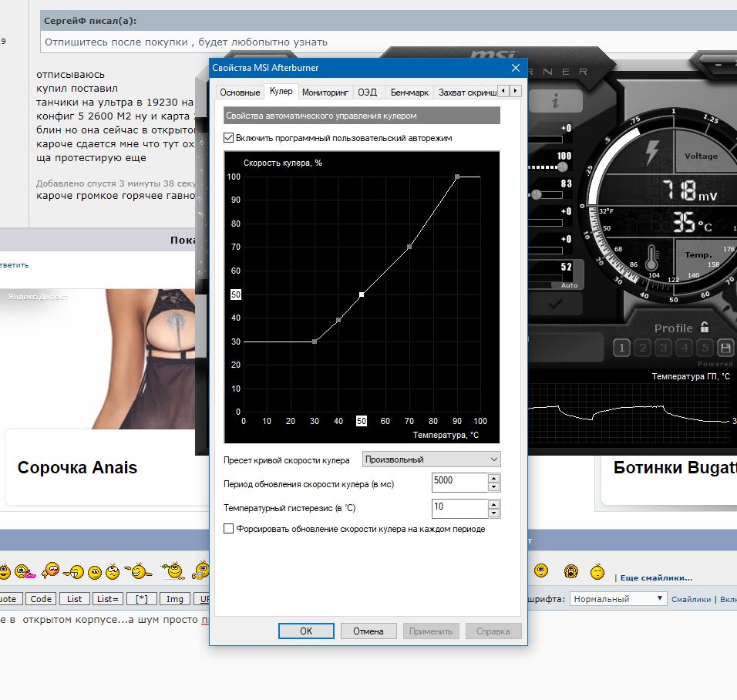The width and height of the screenshot is (737, 700).
Task: Select the fan curve point at 40°C
Action: [338, 320]
